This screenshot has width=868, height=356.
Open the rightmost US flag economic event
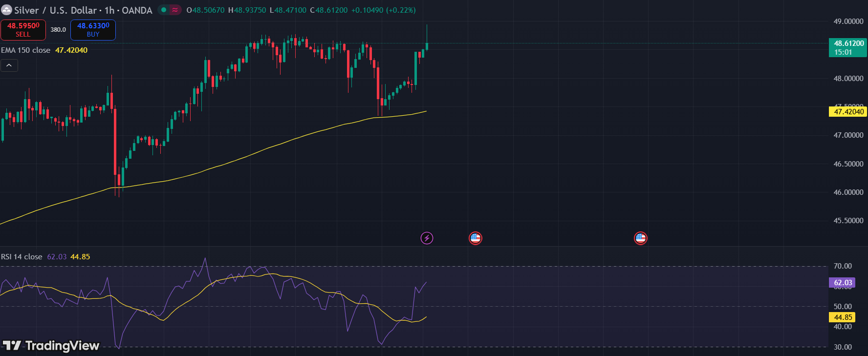tap(640, 238)
